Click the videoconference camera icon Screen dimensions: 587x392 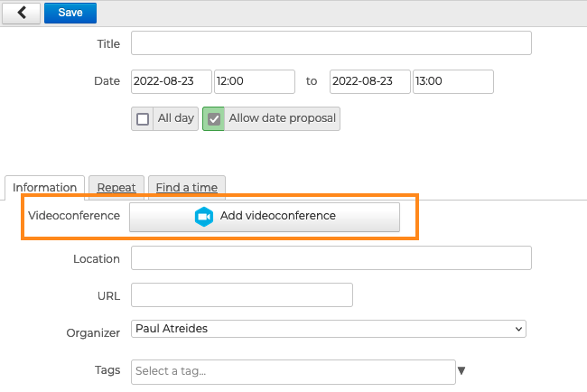pos(204,217)
